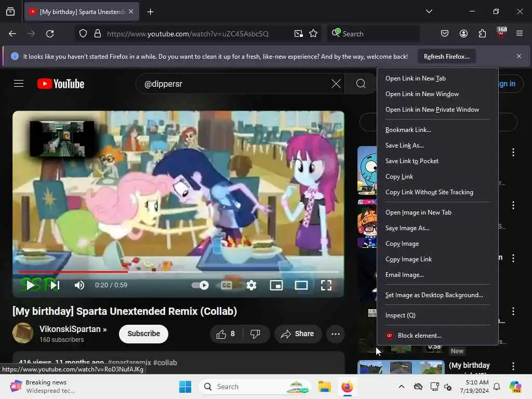Skip to next video
The image size is (532, 399).
tap(55, 285)
